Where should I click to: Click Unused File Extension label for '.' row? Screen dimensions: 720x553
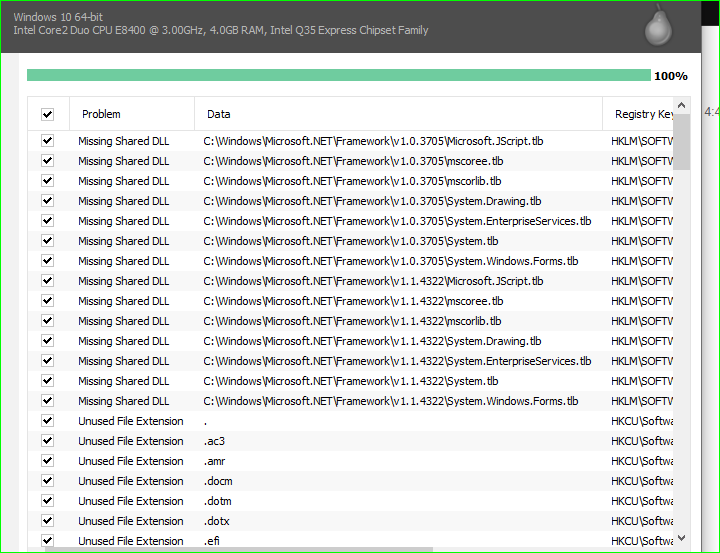coord(131,421)
